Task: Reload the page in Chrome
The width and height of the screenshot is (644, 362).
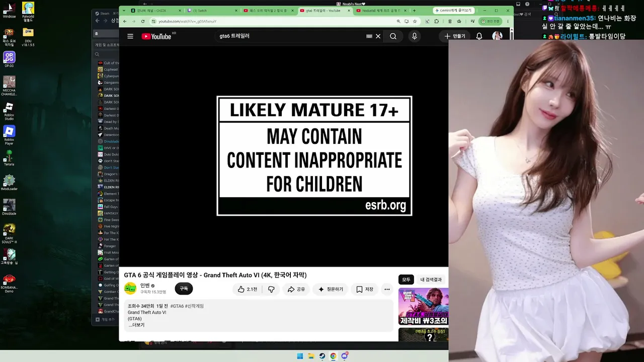Action: click(143, 21)
